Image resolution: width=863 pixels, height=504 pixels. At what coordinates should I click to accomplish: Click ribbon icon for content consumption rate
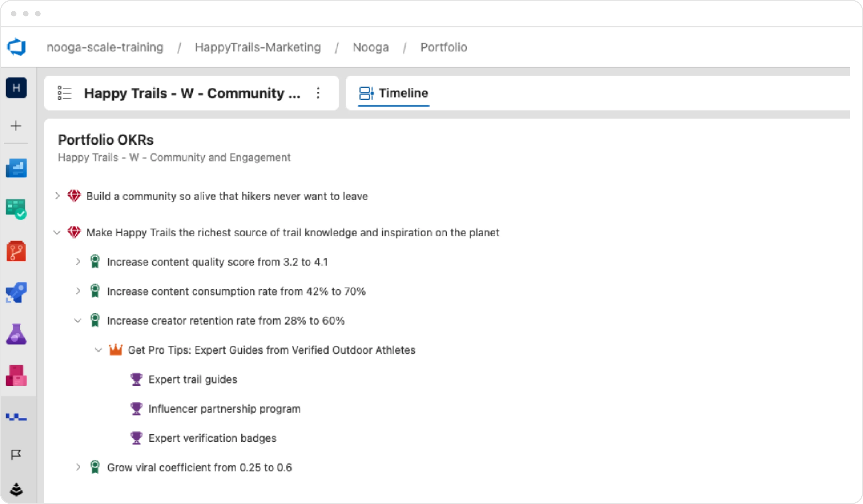(x=95, y=291)
